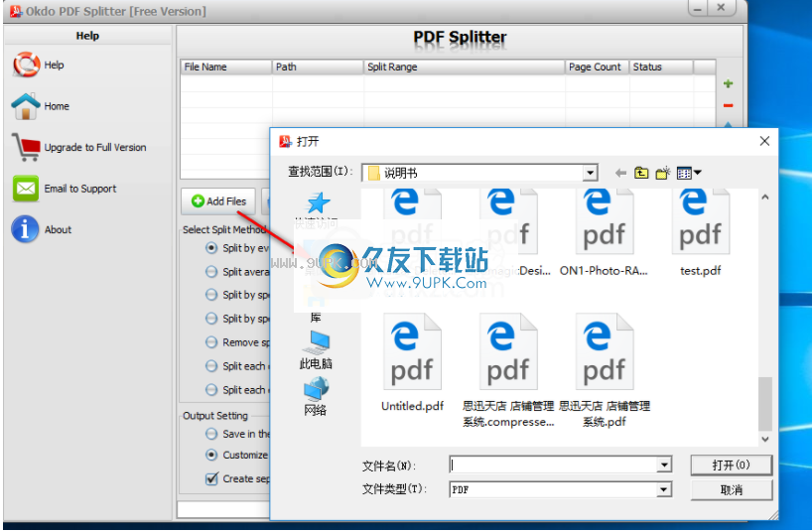Expand the 文件类型 PDF dropdown
Screen dimensions: 812x532
(x=664, y=489)
